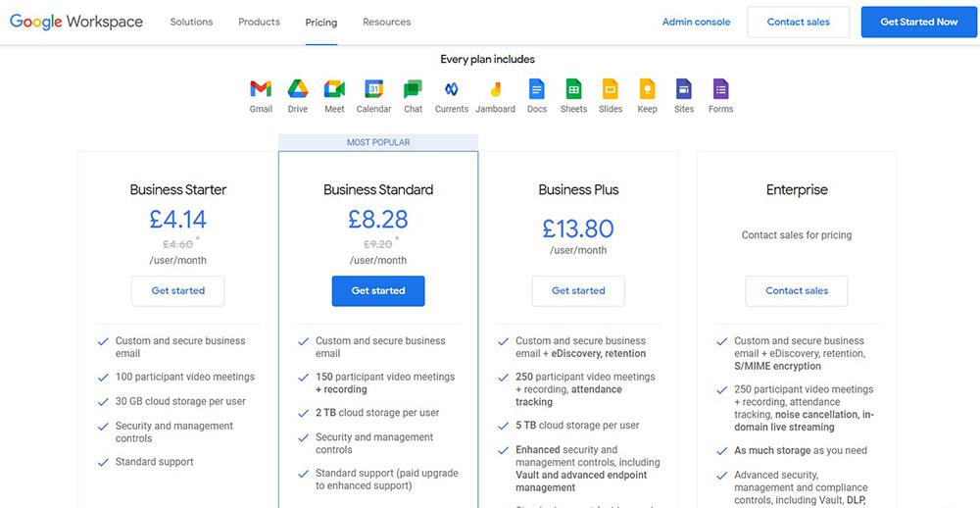Open the Products menu

(x=259, y=22)
